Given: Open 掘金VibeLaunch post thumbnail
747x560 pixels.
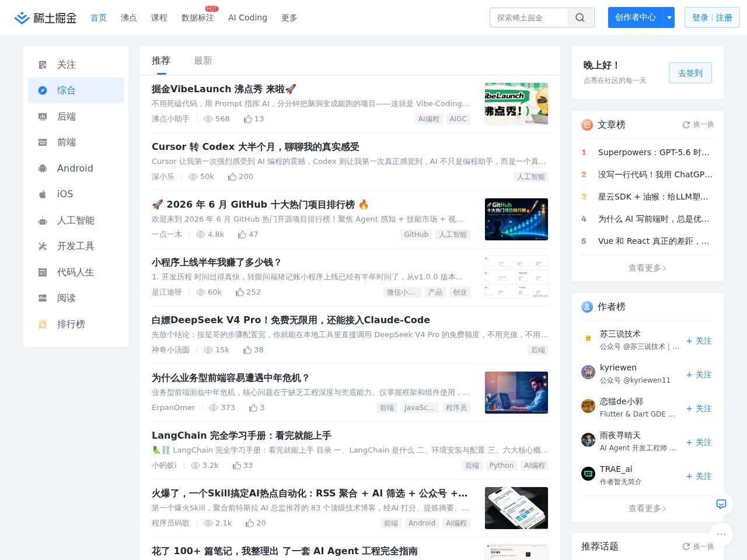Looking at the screenshot, I should (516, 104).
